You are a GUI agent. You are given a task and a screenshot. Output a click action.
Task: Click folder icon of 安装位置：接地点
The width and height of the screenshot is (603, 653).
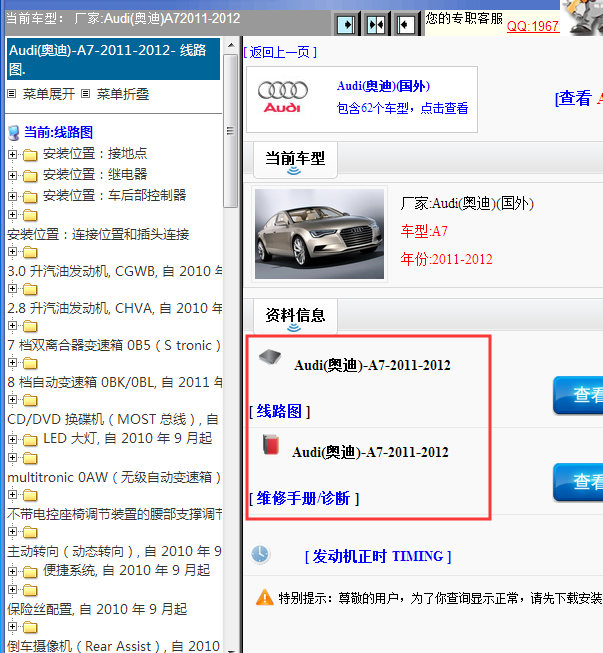coord(30,155)
